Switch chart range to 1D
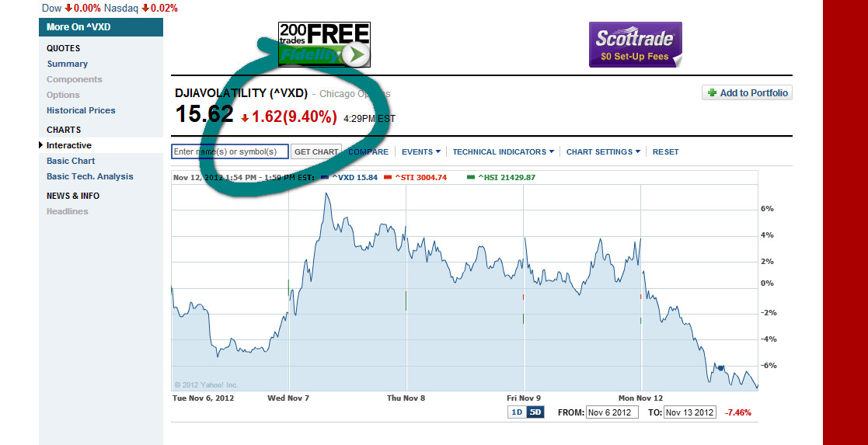Image resolution: width=868 pixels, height=445 pixels. click(517, 412)
